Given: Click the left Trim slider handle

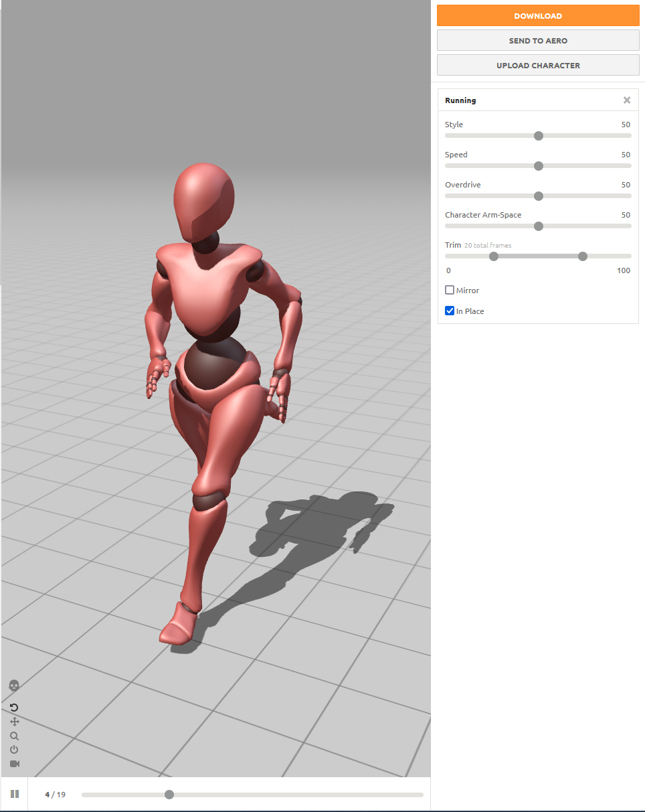Looking at the screenshot, I should tap(493, 256).
